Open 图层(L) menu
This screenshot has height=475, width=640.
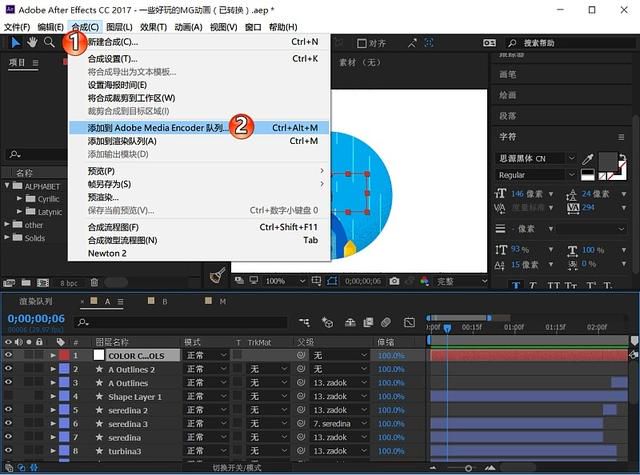pyautogui.click(x=119, y=27)
